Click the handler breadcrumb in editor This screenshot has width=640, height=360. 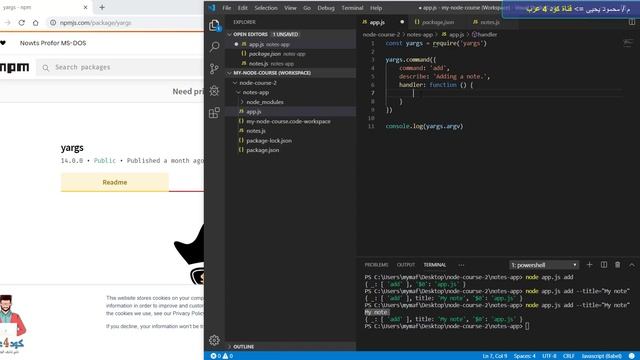coord(484,35)
